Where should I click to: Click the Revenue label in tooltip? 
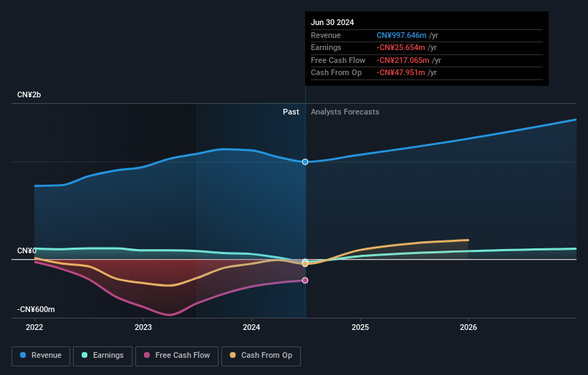pyautogui.click(x=326, y=35)
